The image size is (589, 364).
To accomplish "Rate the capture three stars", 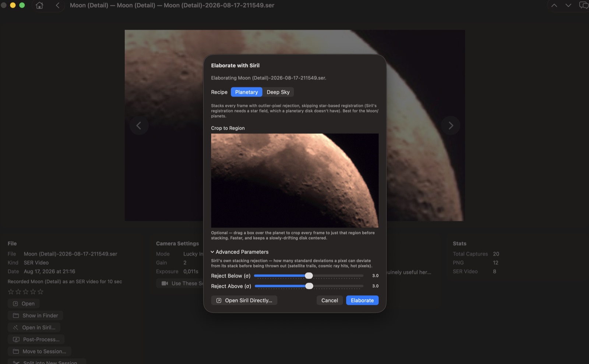I will pos(25,292).
